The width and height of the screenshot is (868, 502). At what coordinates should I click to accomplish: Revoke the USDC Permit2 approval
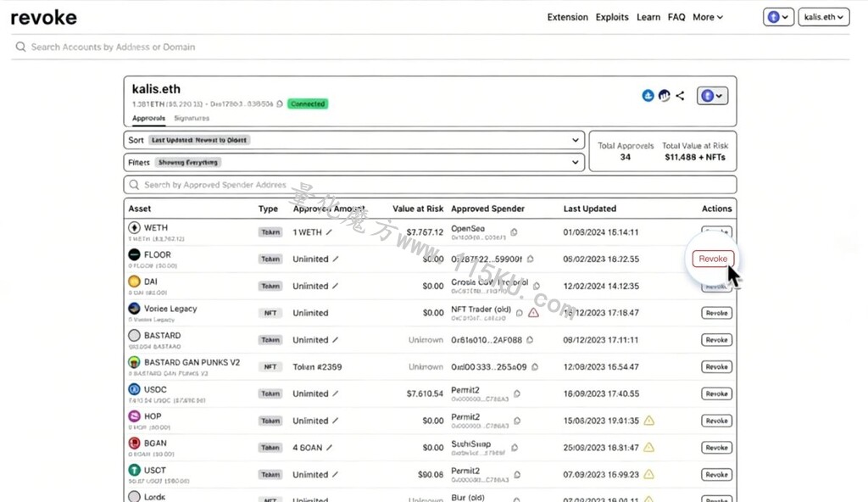pyautogui.click(x=716, y=393)
